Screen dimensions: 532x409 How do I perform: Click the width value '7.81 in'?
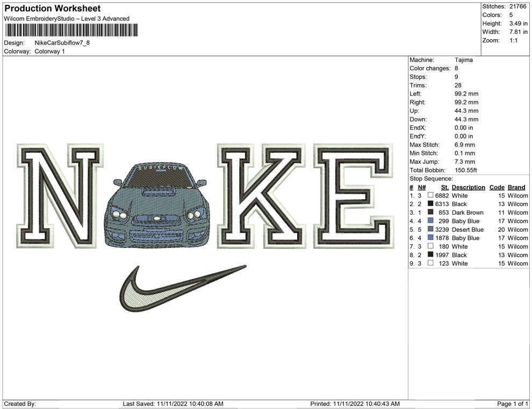coord(519,32)
